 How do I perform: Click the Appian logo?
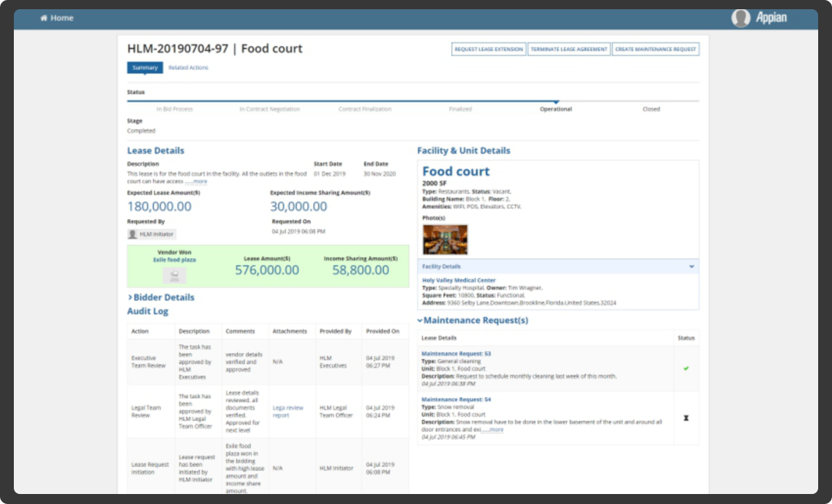(770, 18)
